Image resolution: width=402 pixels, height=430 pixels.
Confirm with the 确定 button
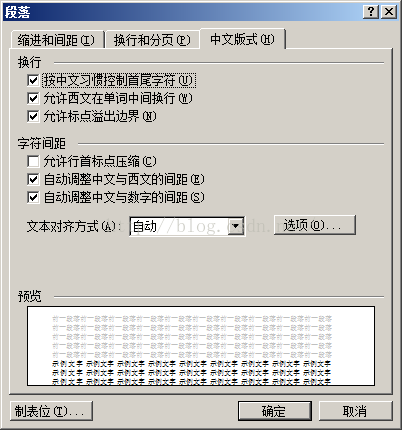click(275, 411)
